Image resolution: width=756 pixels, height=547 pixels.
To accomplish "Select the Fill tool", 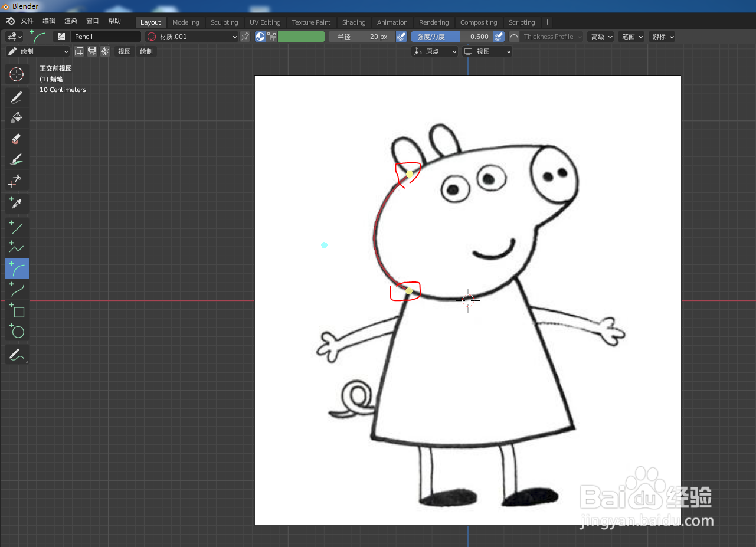I will [17, 117].
